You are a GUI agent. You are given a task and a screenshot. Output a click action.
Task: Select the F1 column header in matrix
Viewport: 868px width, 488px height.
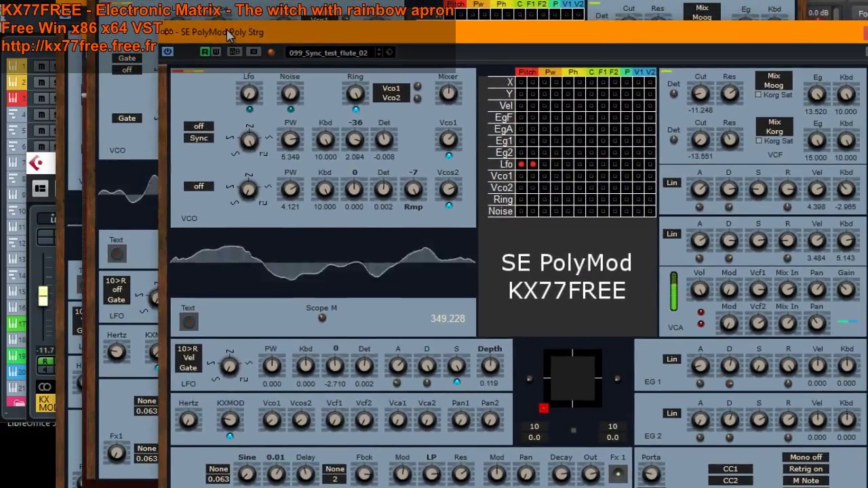point(602,72)
